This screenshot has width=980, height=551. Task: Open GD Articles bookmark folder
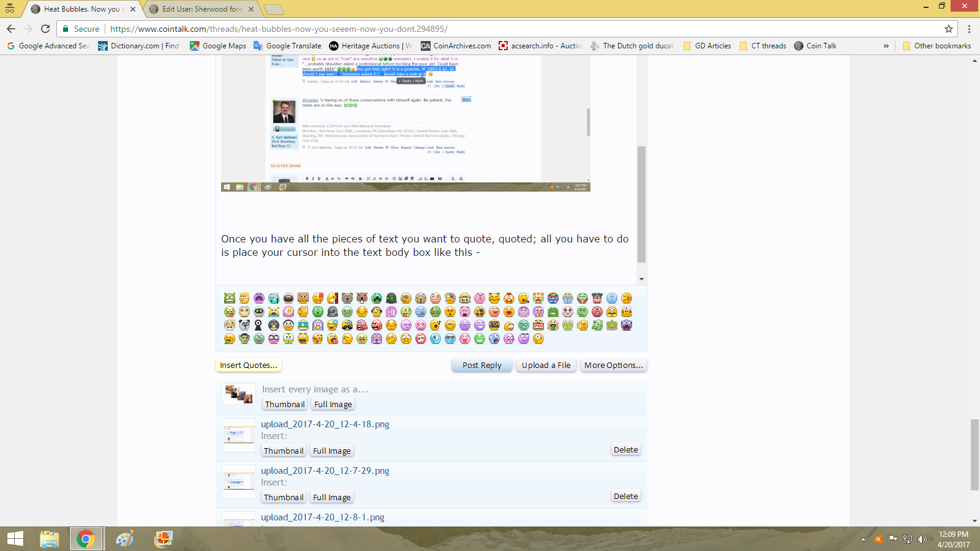[707, 46]
